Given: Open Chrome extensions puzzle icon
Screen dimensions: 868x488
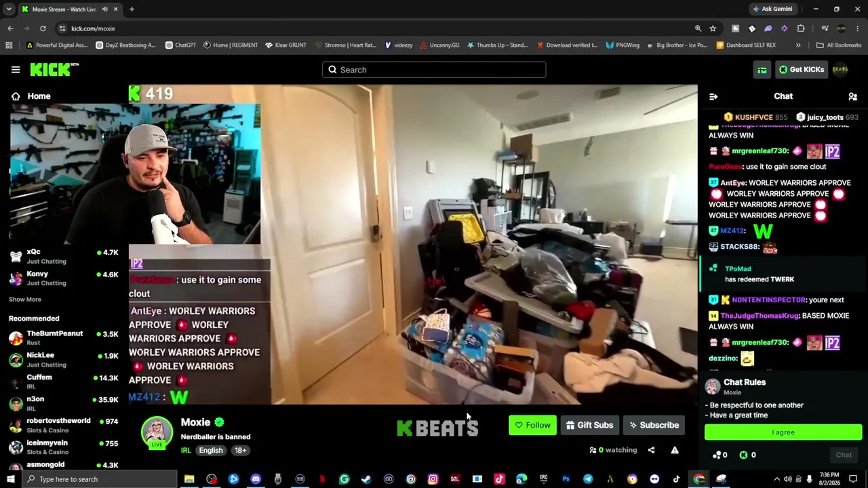Looking at the screenshot, I should click(x=801, y=28).
